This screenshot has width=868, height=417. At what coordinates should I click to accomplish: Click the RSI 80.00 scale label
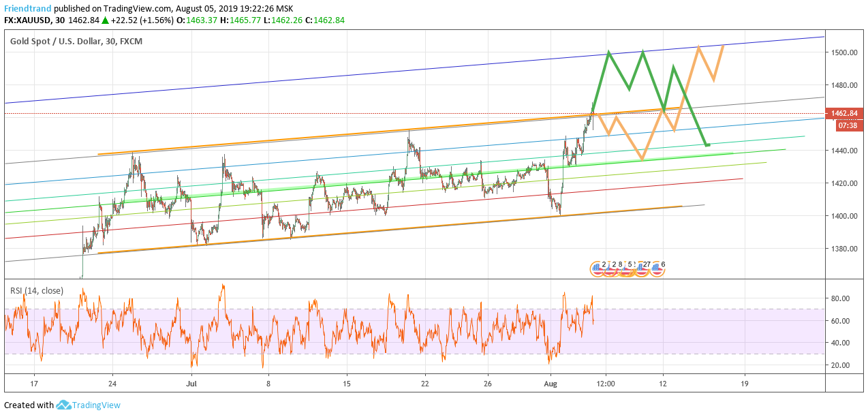tap(841, 298)
